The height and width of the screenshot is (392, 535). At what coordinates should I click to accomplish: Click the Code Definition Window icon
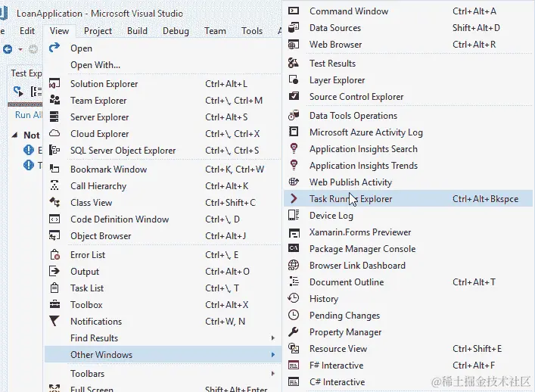pyautogui.click(x=54, y=219)
